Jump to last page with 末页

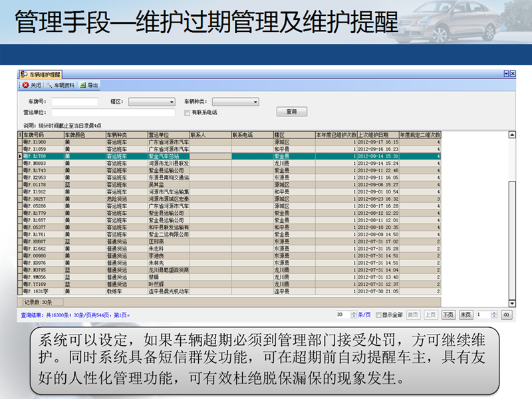click(x=465, y=315)
